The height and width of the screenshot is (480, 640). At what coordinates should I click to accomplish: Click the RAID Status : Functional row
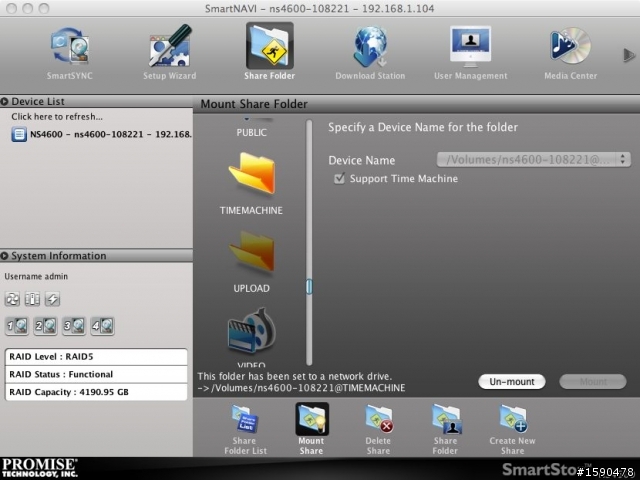(x=96, y=374)
